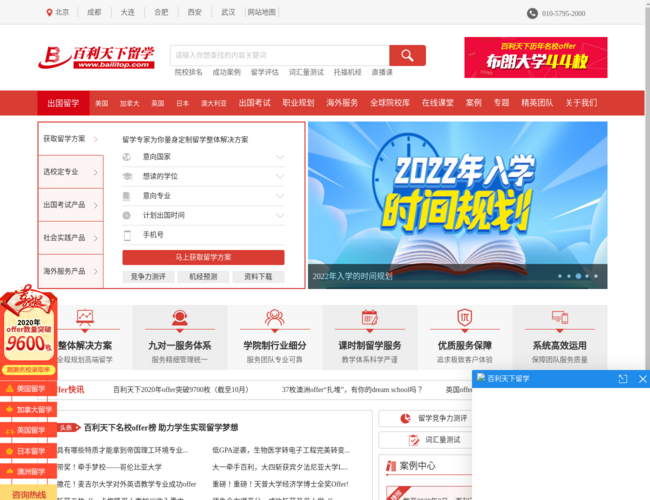Viewport: 650px width, 500px height.
Task: Open headline 百利天下名校offer榜 助力学生实现留学梦想
Action: click(161, 428)
